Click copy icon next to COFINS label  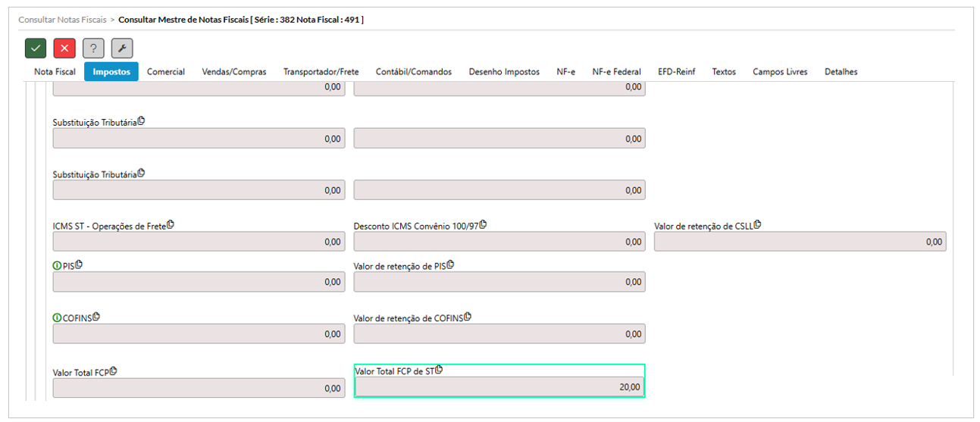[96, 316]
